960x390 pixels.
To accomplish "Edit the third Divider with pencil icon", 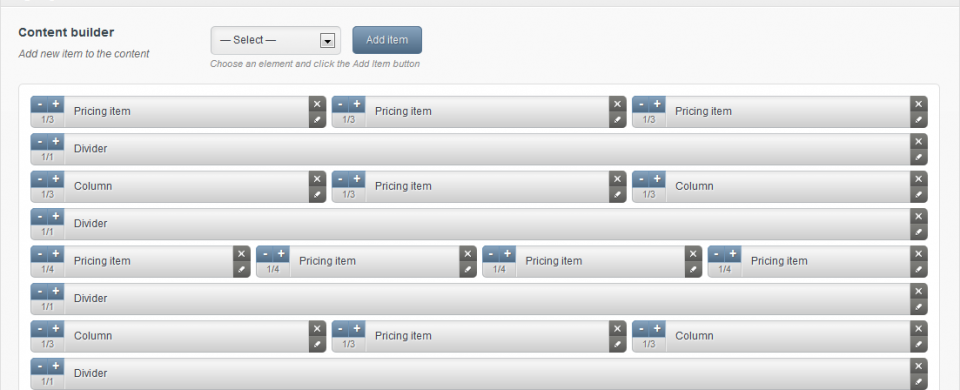I will [918, 307].
